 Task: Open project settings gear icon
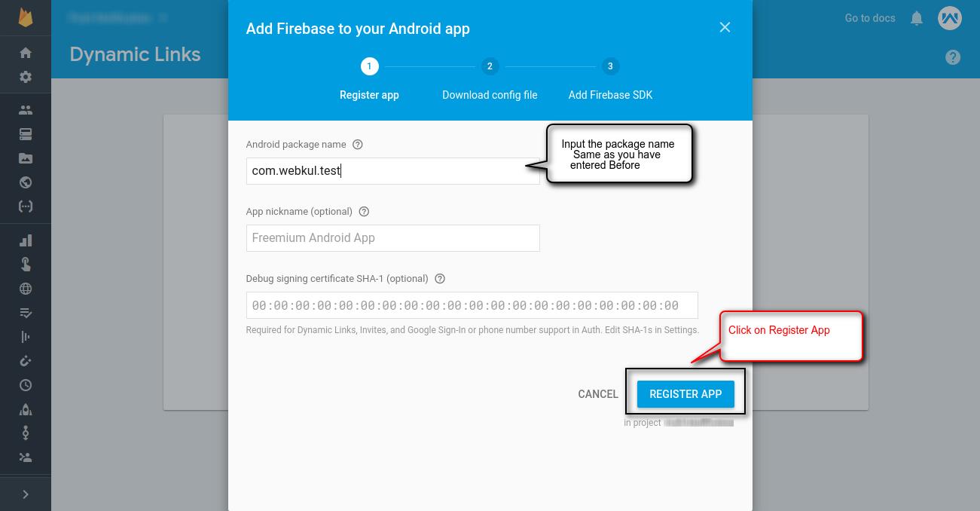click(26, 77)
